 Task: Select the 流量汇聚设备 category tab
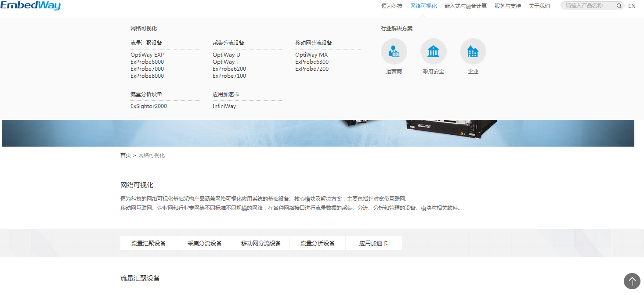[x=148, y=243]
